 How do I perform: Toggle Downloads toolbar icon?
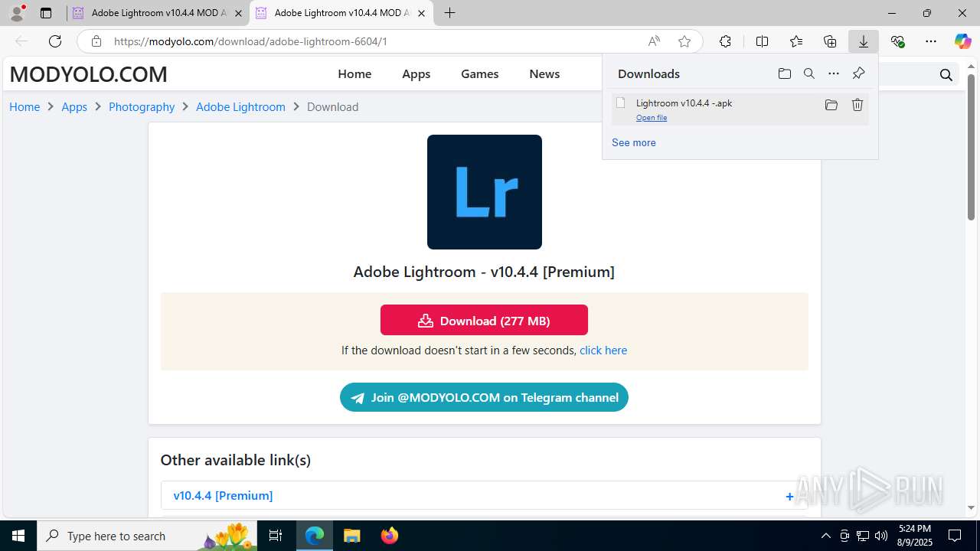click(864, 41)
